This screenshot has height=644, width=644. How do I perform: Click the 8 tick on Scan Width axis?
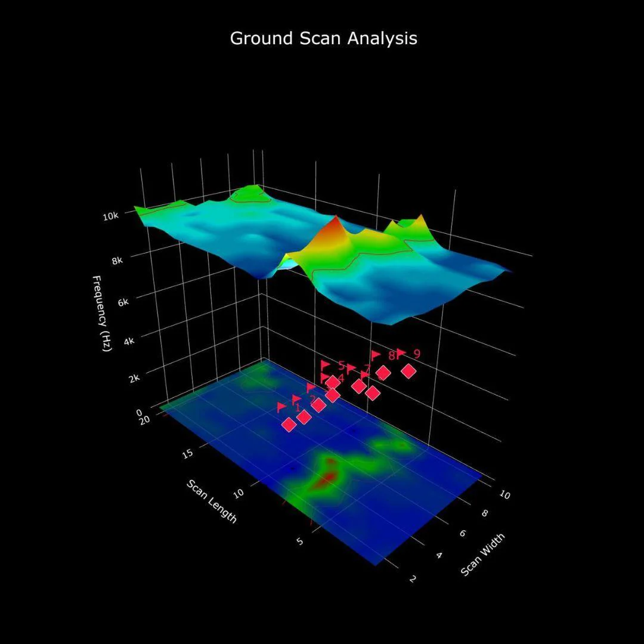pos(485,513)
